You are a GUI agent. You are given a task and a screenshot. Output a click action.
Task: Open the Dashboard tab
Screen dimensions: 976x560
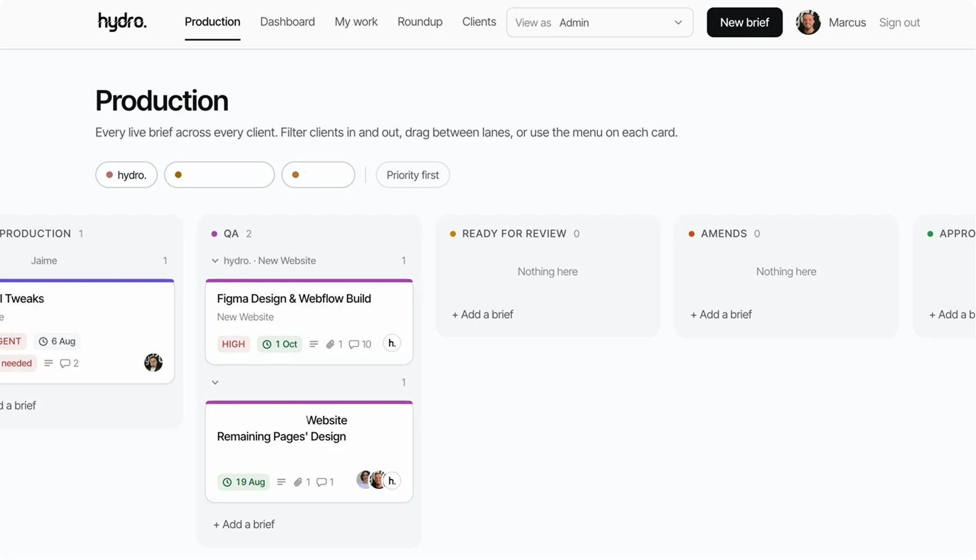click(287, 22)
